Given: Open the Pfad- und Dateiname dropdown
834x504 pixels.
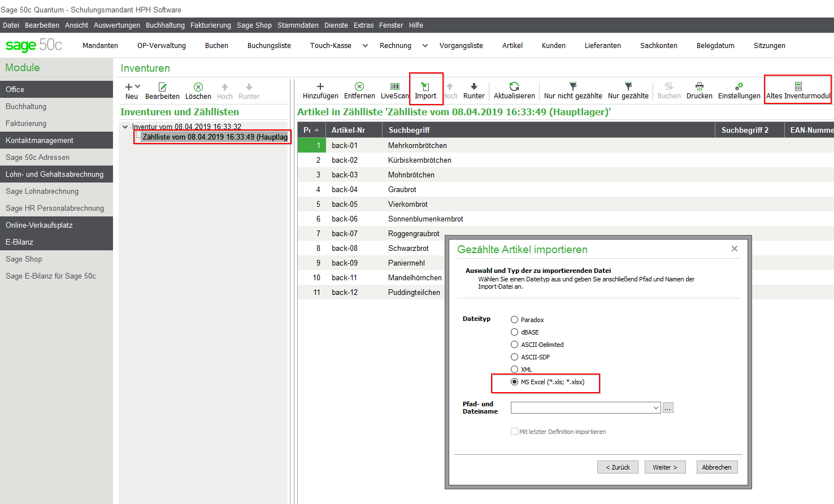Looking at the screenshot, I should pyautogui.click(x=655, y=408).
